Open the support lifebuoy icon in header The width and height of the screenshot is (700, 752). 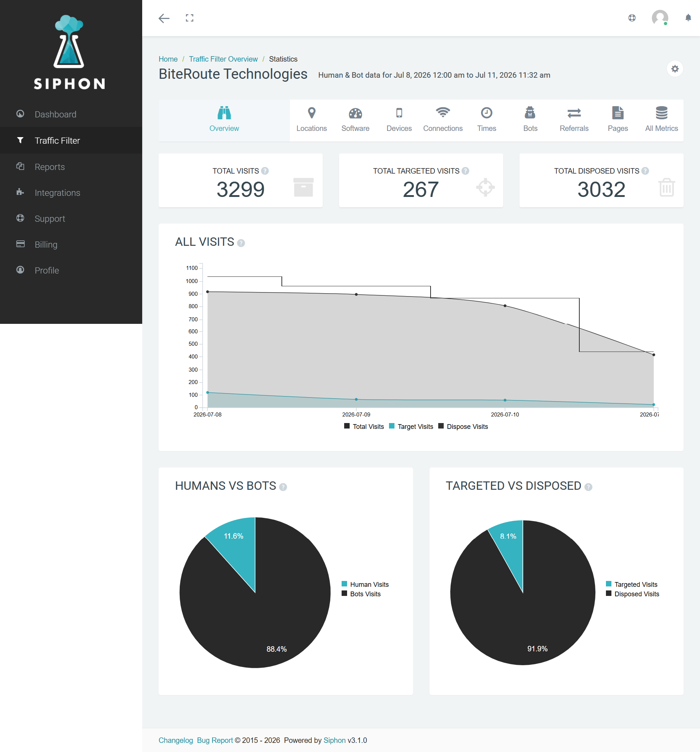coord(632,18)
